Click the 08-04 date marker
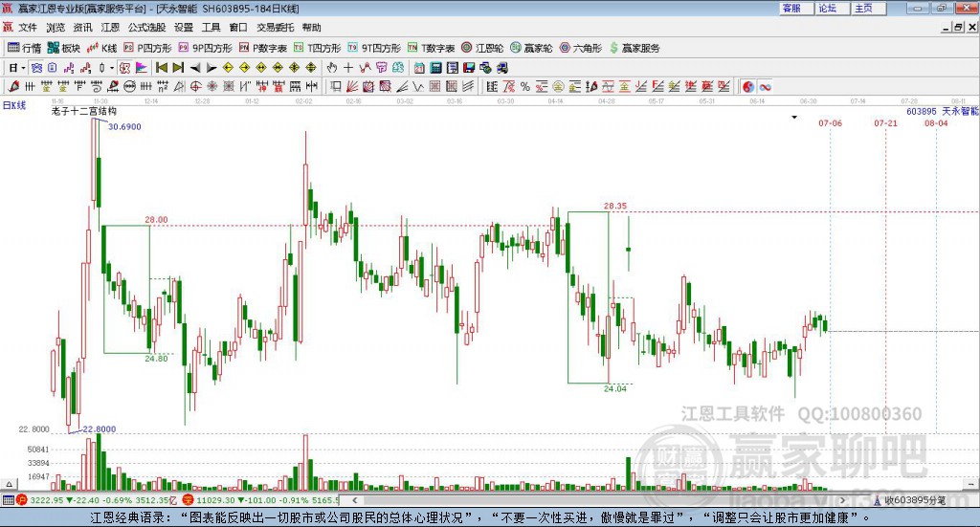980x527 pixels. 936,123
